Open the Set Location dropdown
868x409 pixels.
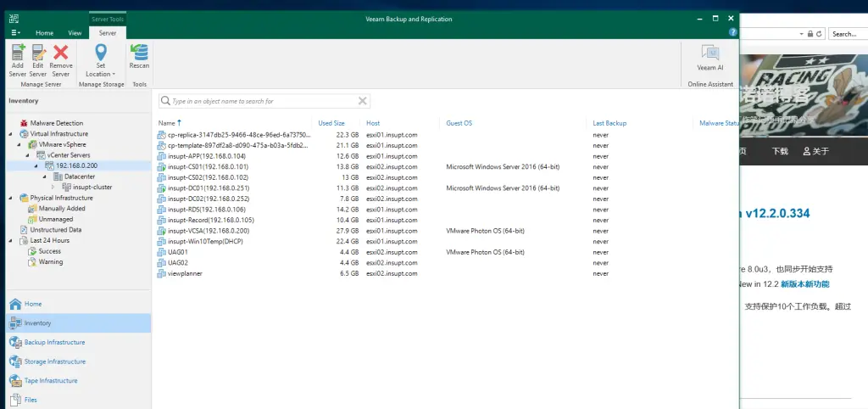click(101, 74)
